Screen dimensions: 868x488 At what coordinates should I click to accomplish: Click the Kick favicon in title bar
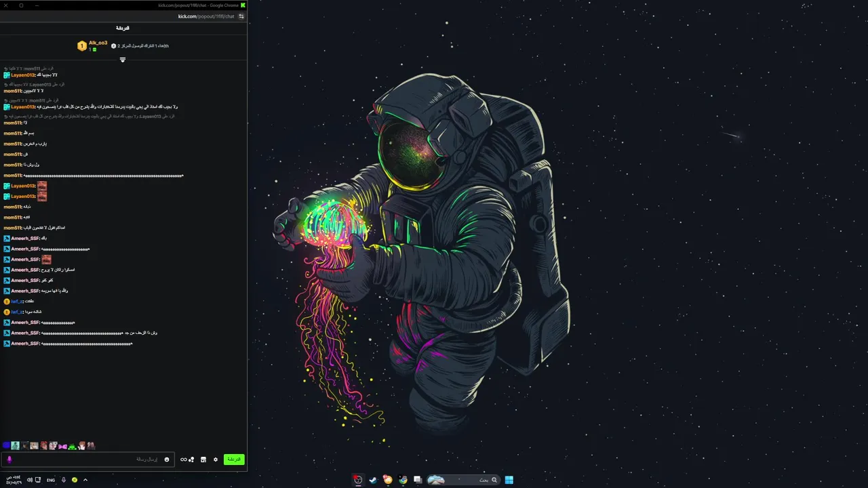click(243, 5)
